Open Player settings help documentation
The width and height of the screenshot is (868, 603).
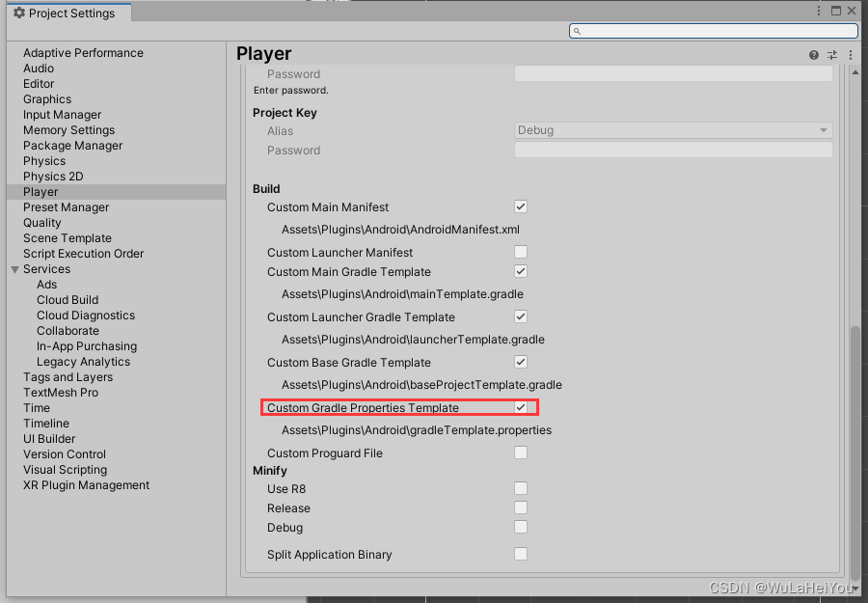point(813,55)
